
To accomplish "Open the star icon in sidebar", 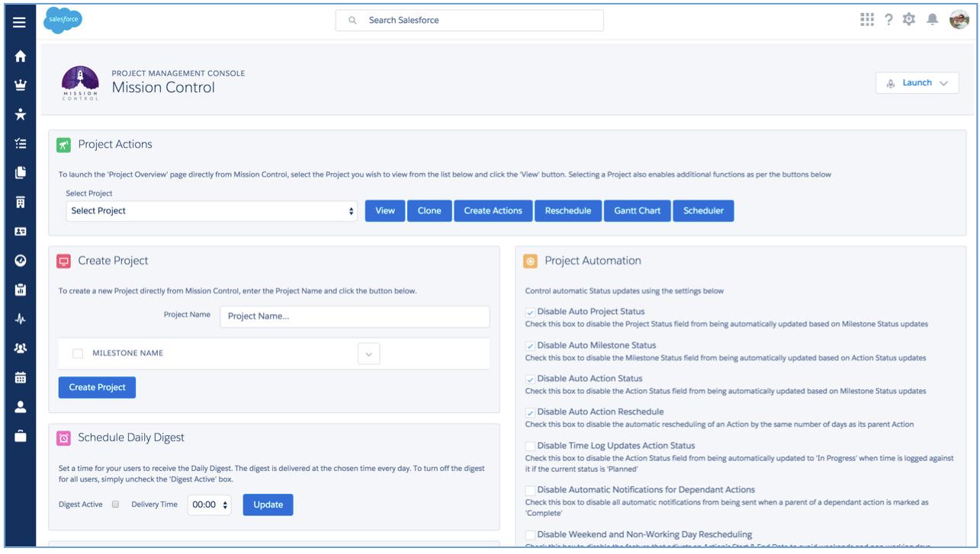I will pyautogui.click(x=20, y=114).
